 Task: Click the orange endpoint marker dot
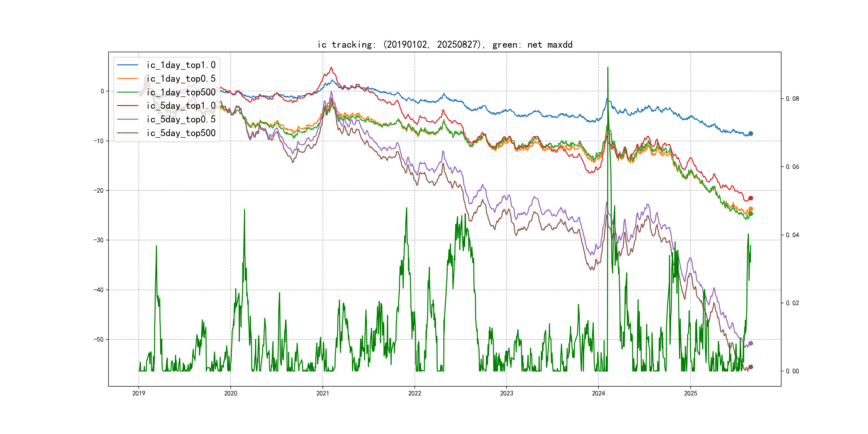(x=750, y=209)
